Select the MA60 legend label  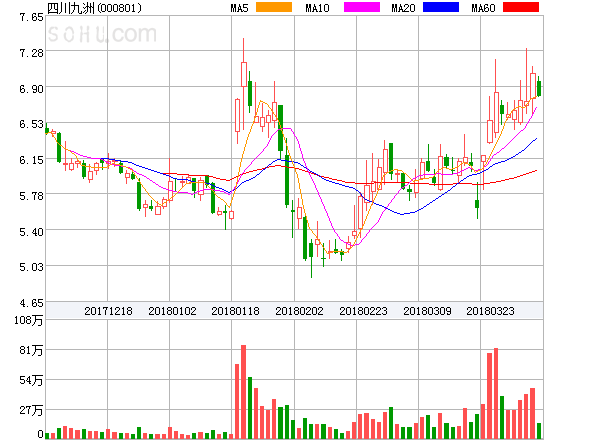pos(483,8)
